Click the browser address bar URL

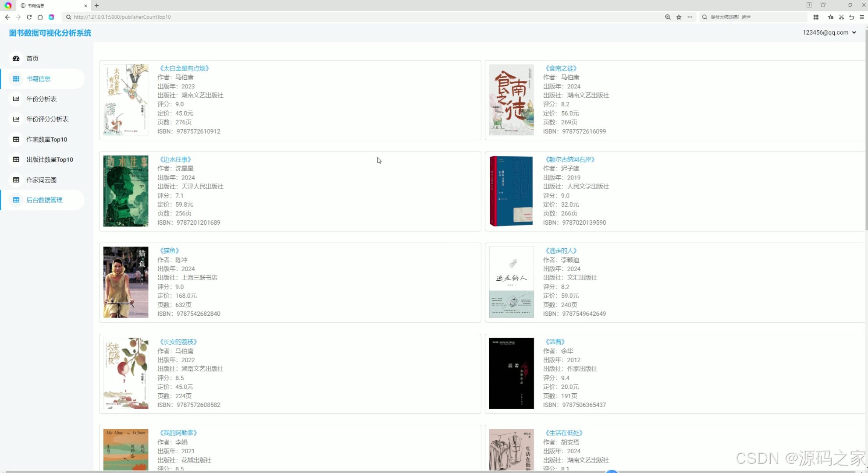point(122,17)
